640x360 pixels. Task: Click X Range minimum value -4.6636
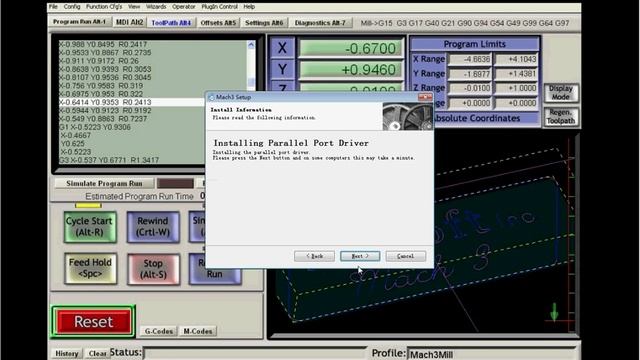click(x=470, y=59)
